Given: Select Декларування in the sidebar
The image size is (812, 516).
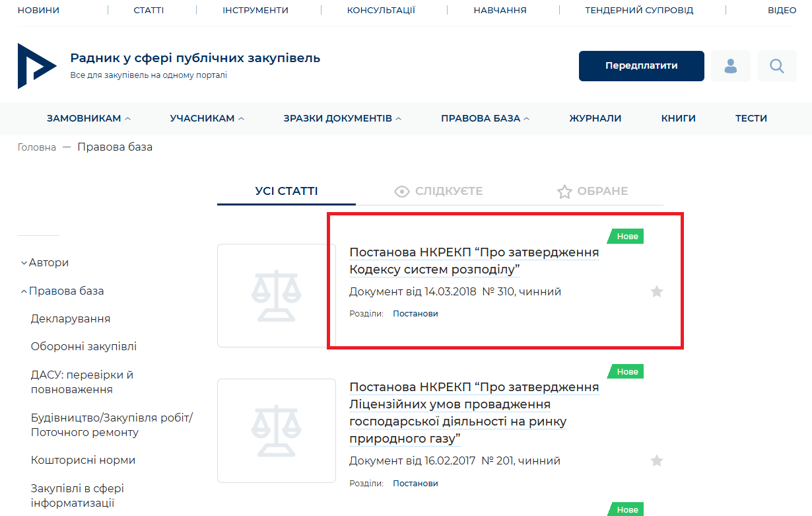Looking at the screenshot, I should [71, 318].
